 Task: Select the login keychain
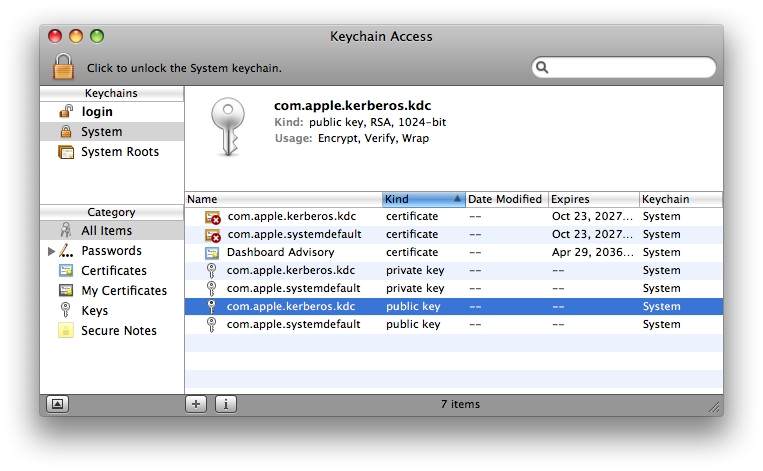click(97, 112)
